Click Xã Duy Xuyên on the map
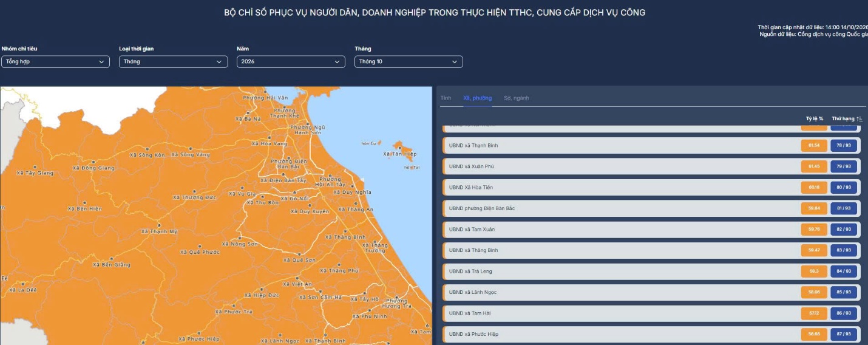The width and height of the screenshot is (868, 345). 310,212
